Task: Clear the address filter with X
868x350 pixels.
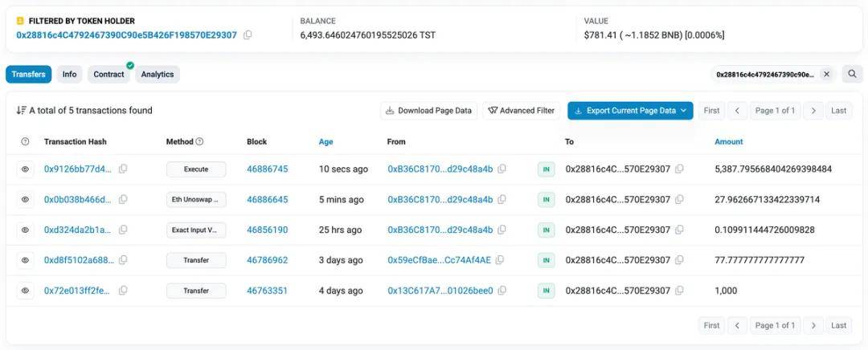Action: pos(826,74)
